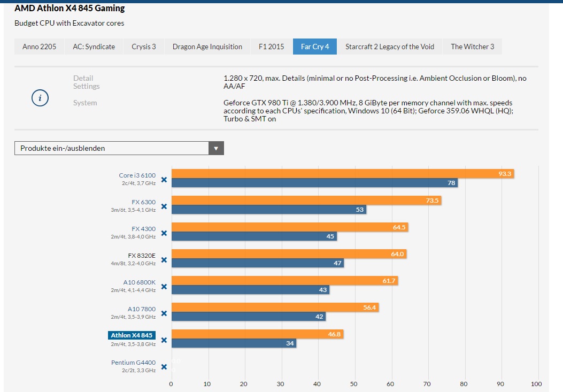Click the 2c/4t, 3,7 GHz spec text
Image resolution: width=563 pixels, height=392 pixels.
tap(138, 183)
